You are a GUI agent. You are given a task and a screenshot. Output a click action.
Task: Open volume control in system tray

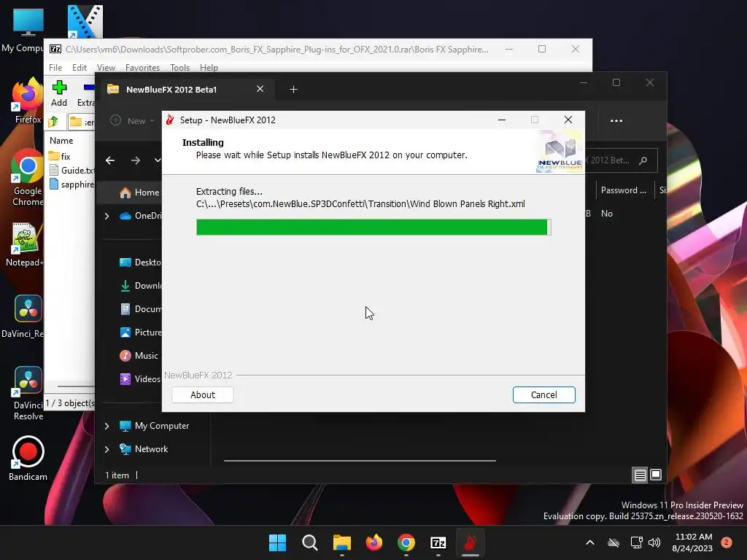tap(654, 542)
